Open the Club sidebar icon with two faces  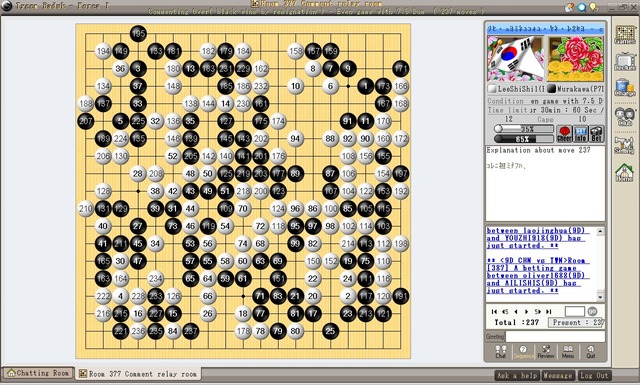(x=624, y=117)
